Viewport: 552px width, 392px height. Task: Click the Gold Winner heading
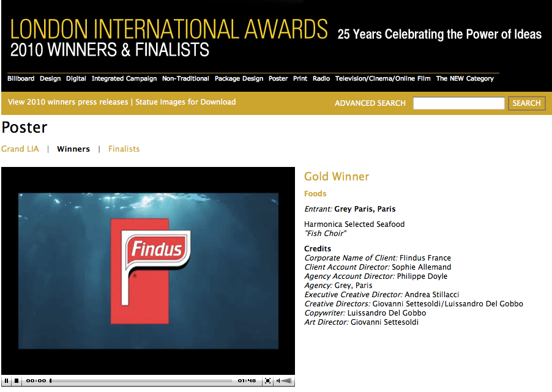(x=337, y=176)
